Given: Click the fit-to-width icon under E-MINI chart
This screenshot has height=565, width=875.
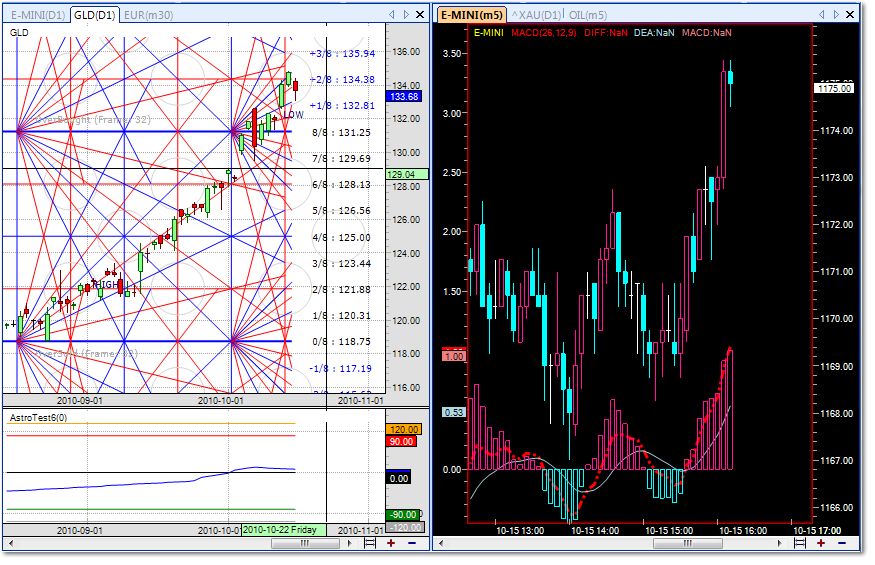Looking at the screenshot, I should coord(800,543).
